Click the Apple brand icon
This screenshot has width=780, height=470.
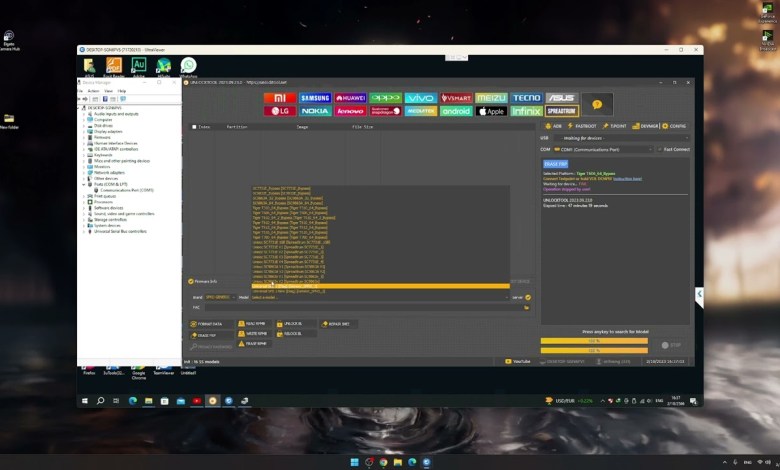tap(491, 111)
